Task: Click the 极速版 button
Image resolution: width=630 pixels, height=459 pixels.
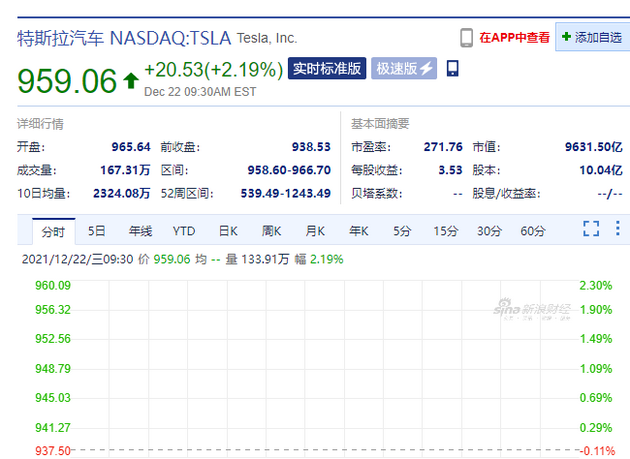Action: coord(404,68)
